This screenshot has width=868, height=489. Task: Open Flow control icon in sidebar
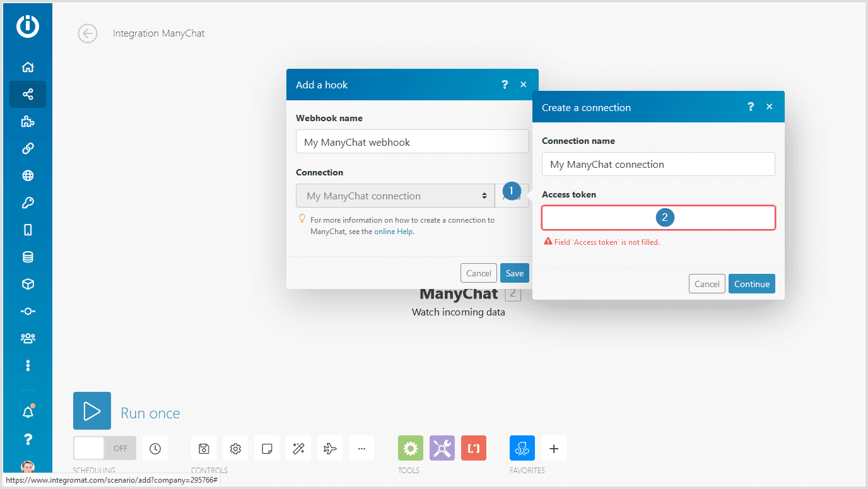pyautogui.click(x=28, y=311)
